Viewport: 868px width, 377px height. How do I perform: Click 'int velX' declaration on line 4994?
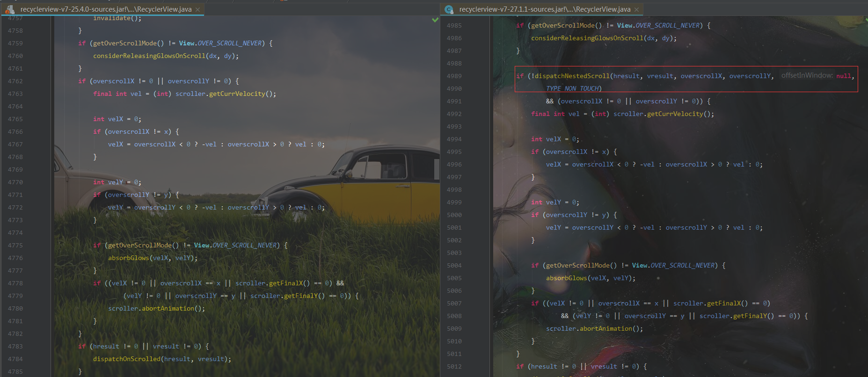click(546, 139)
